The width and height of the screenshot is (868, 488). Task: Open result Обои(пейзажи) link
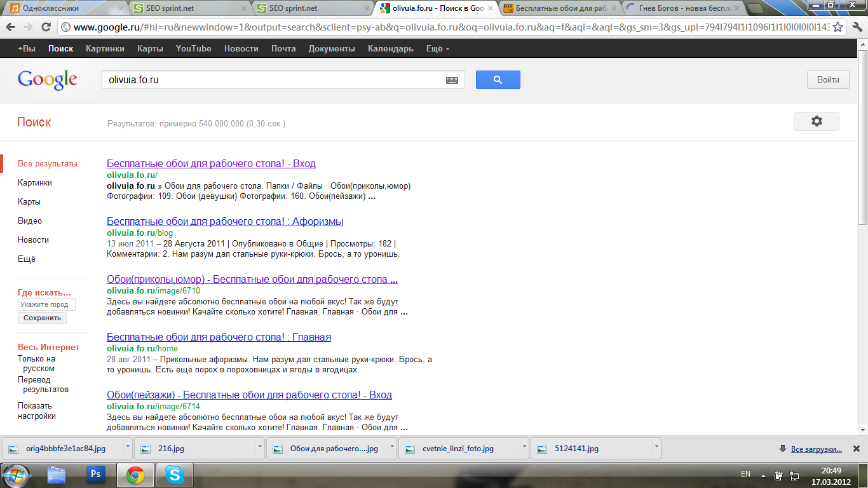(249, 395)
